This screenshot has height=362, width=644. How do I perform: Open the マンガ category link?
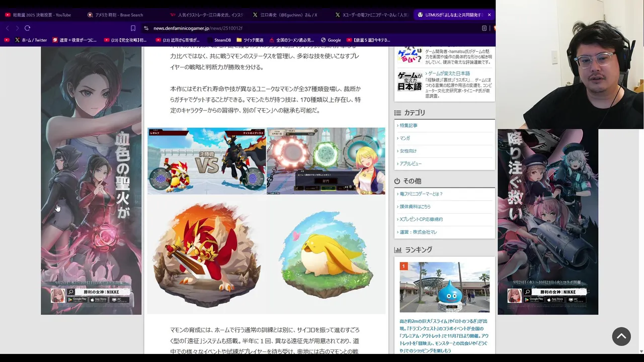[405, 138]
